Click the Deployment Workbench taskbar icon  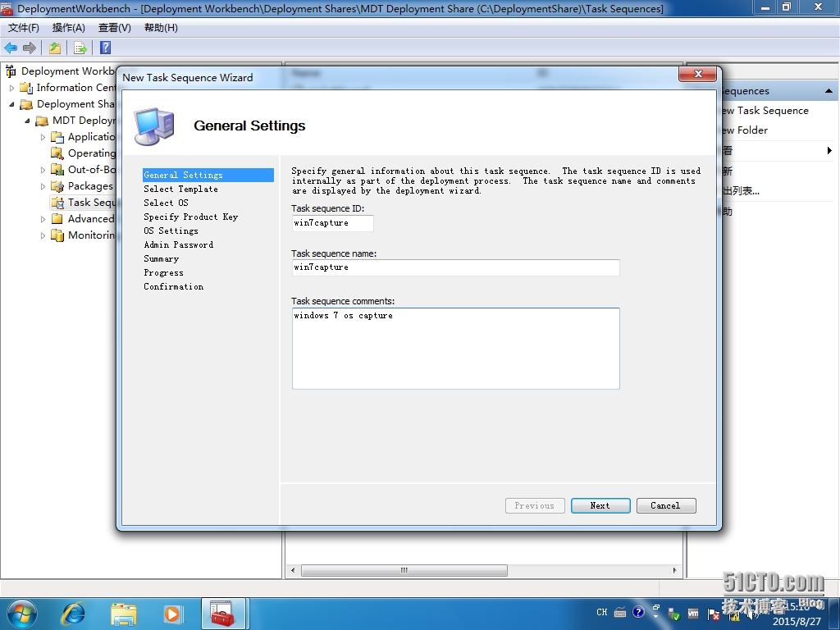(223, 614)
